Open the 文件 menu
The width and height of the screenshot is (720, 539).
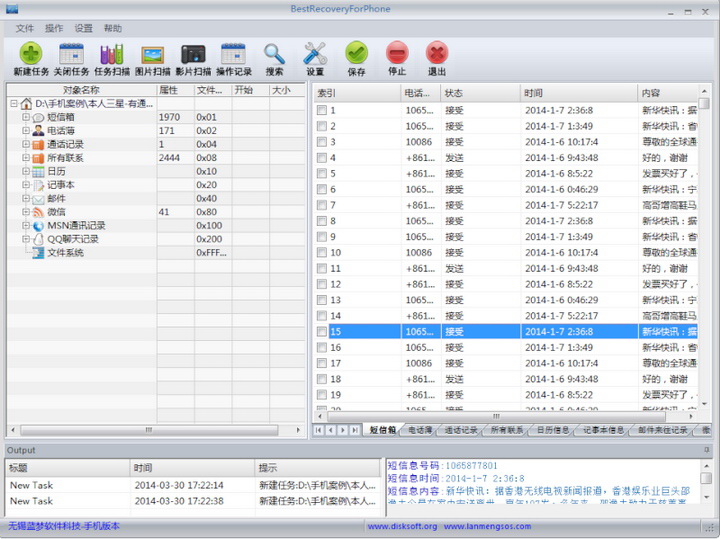coord(25,28)
